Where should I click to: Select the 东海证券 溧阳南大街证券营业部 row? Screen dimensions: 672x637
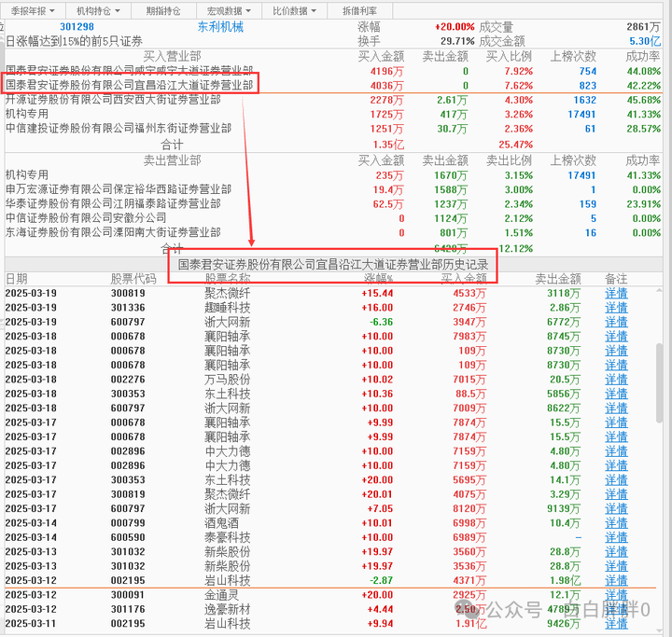(332, 232)
